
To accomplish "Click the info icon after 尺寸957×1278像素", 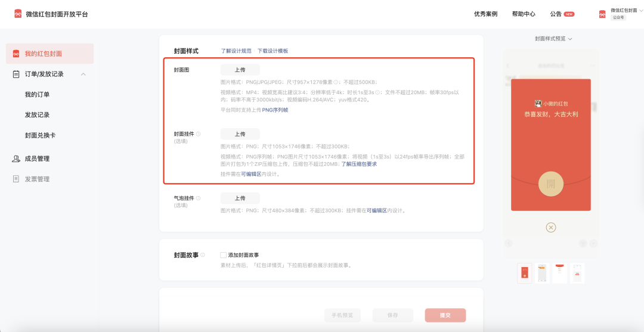I will point(336,82).
